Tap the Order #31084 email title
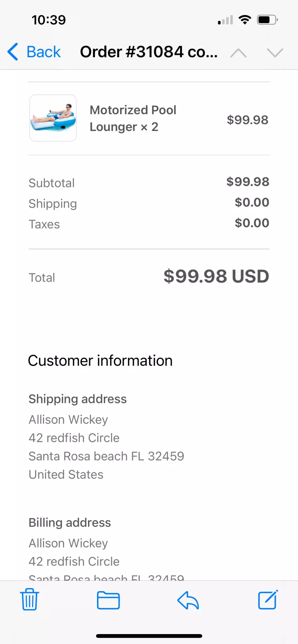This screenshot has height=644, width=298. (149, 52)
